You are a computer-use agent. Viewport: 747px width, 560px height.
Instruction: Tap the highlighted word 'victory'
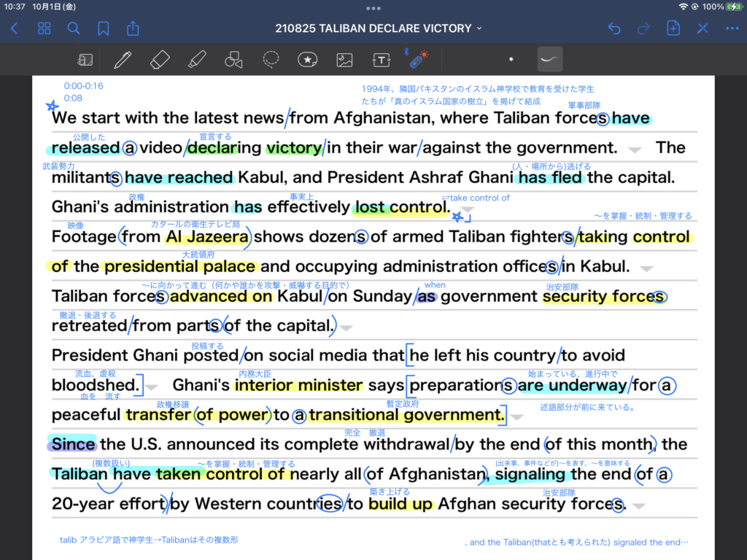294,147
